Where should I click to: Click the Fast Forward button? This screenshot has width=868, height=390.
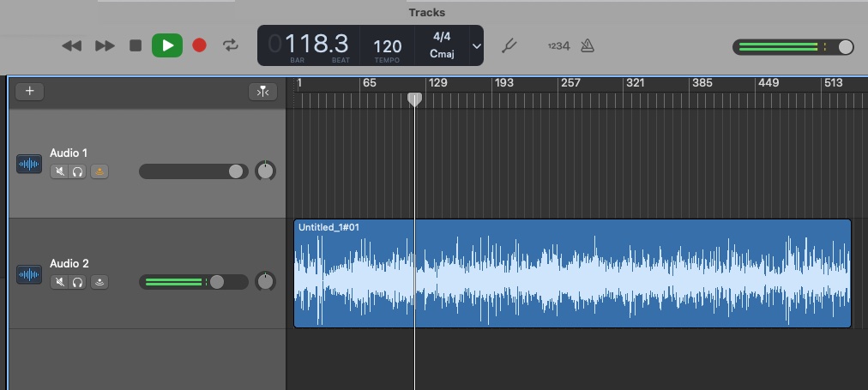click(105, 45)
